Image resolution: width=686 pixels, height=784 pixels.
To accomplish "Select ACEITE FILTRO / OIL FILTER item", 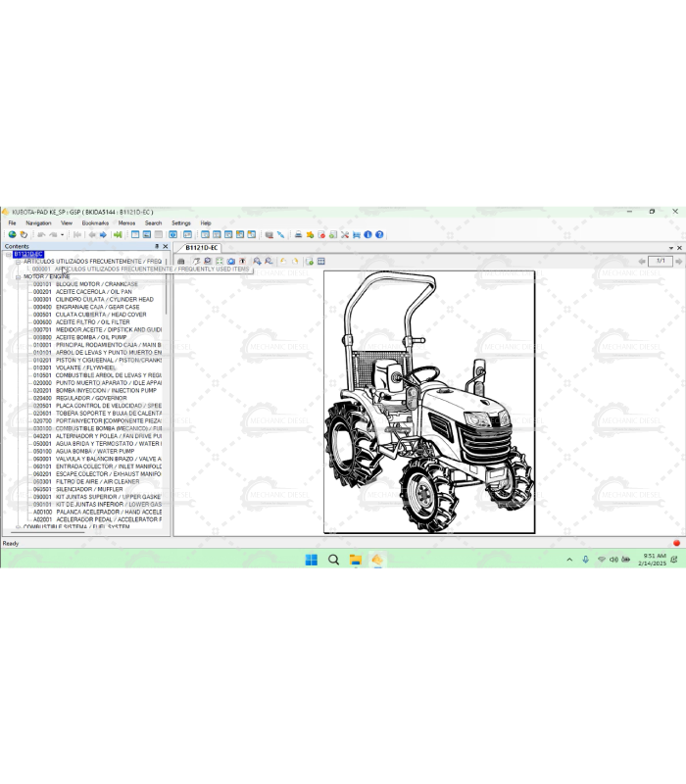I will click(x=92, y=322).
